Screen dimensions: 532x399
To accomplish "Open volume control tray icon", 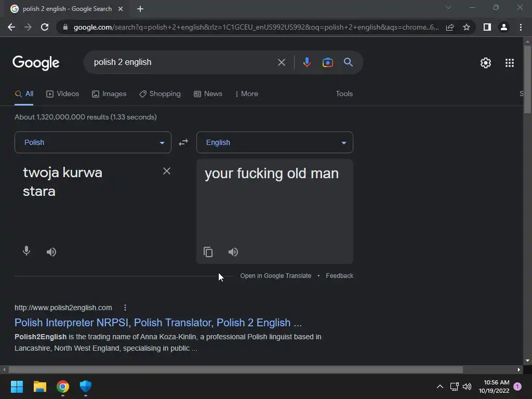I will point(467,387).
